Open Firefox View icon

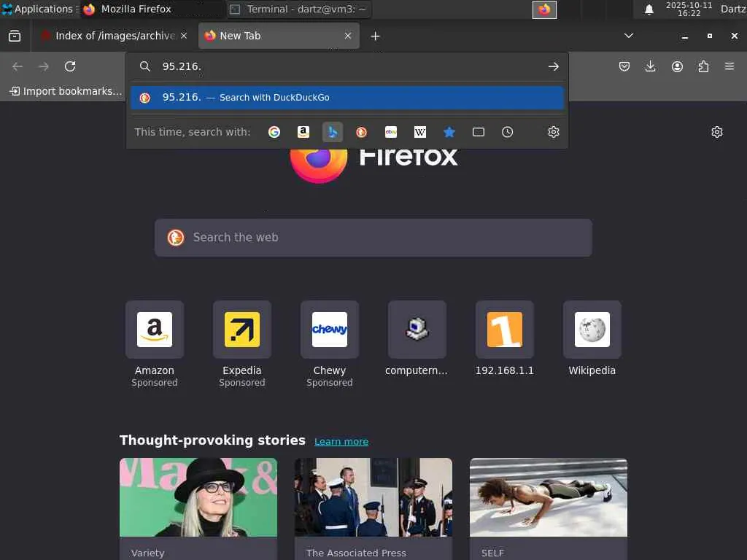tap(15, 36)
